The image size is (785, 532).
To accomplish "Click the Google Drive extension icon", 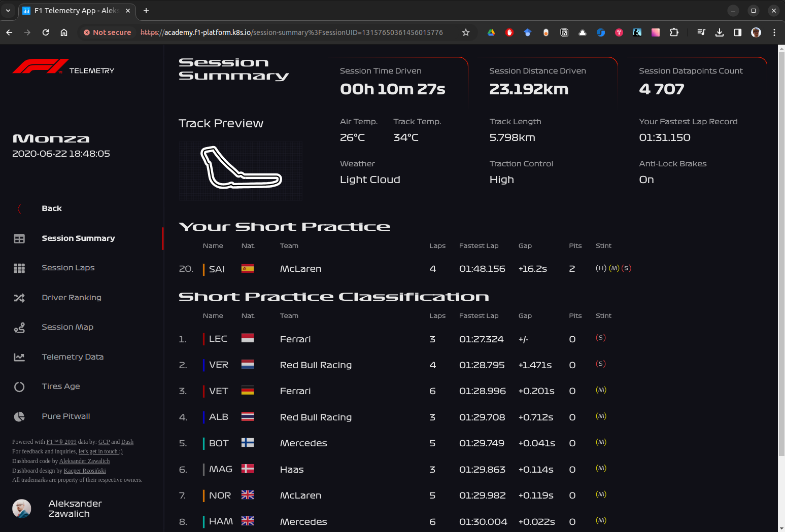I will click(x=491, y=32).
